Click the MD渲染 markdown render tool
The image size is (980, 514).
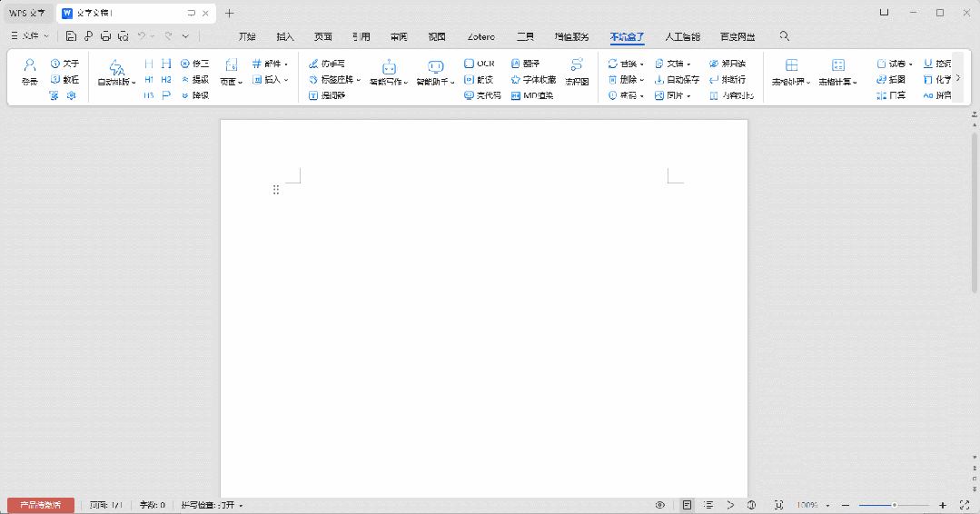tap(532, 95)
